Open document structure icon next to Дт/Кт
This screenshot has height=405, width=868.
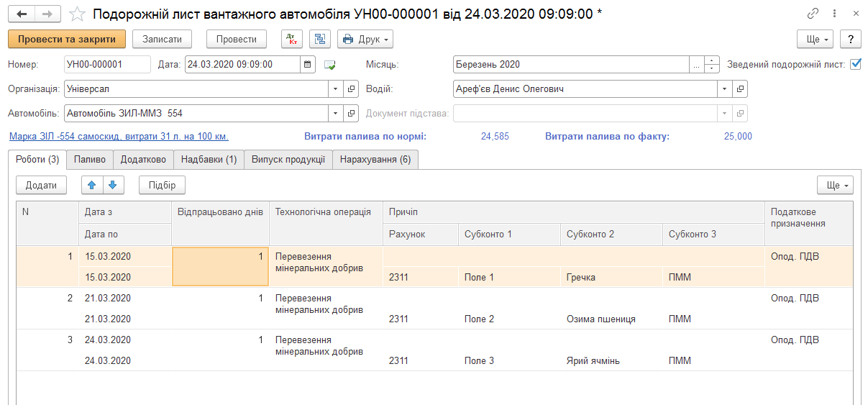pos(320,39)
